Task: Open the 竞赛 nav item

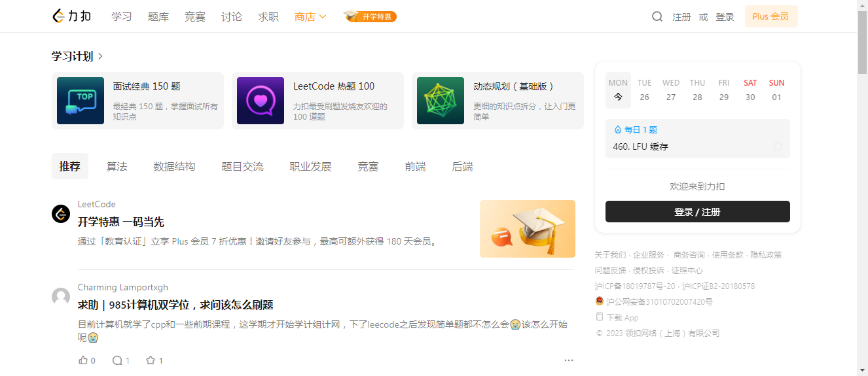Action: point(195,16)
